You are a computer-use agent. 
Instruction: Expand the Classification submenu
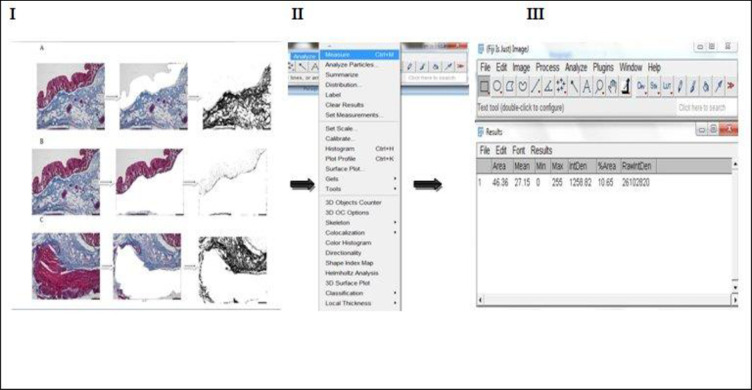360,293
